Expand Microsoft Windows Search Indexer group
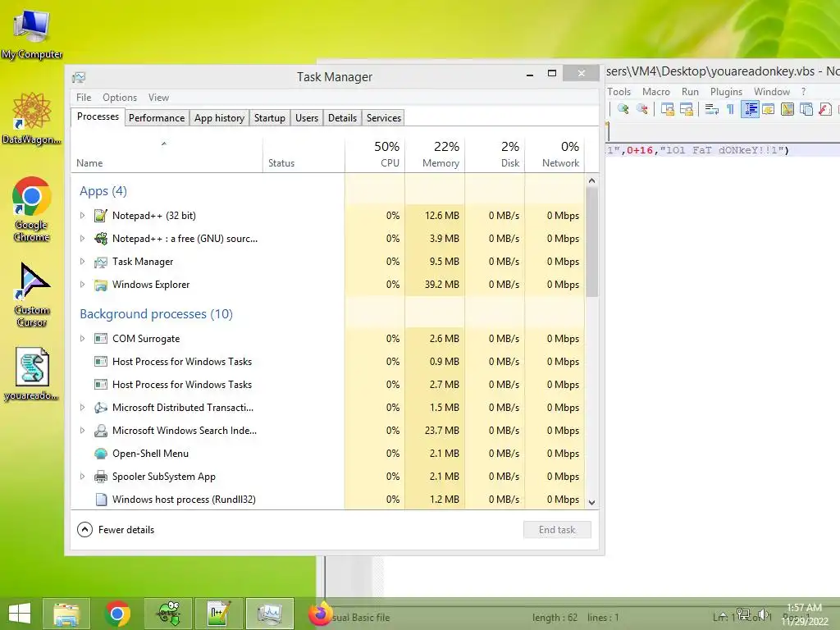840x630 pixels. [x=82, y=431]
